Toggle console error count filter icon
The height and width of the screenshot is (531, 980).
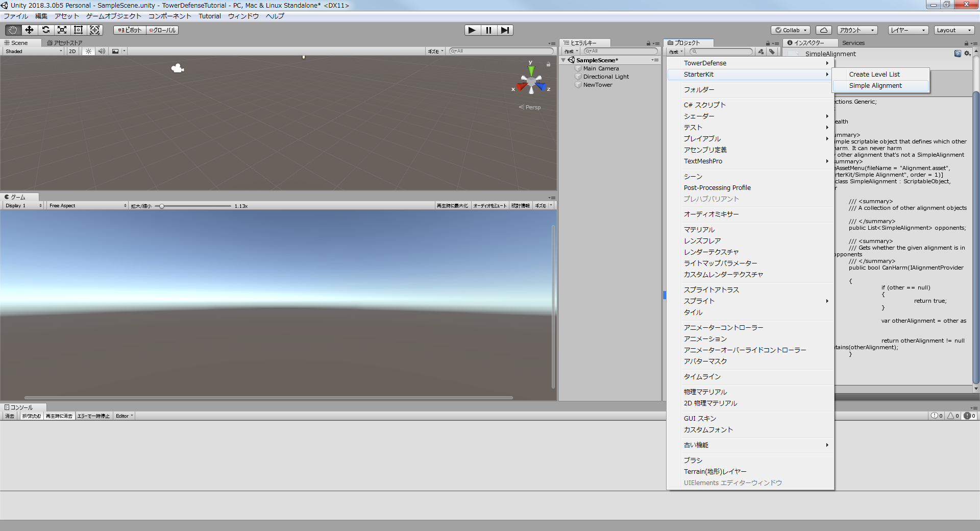tap(969, 416)
